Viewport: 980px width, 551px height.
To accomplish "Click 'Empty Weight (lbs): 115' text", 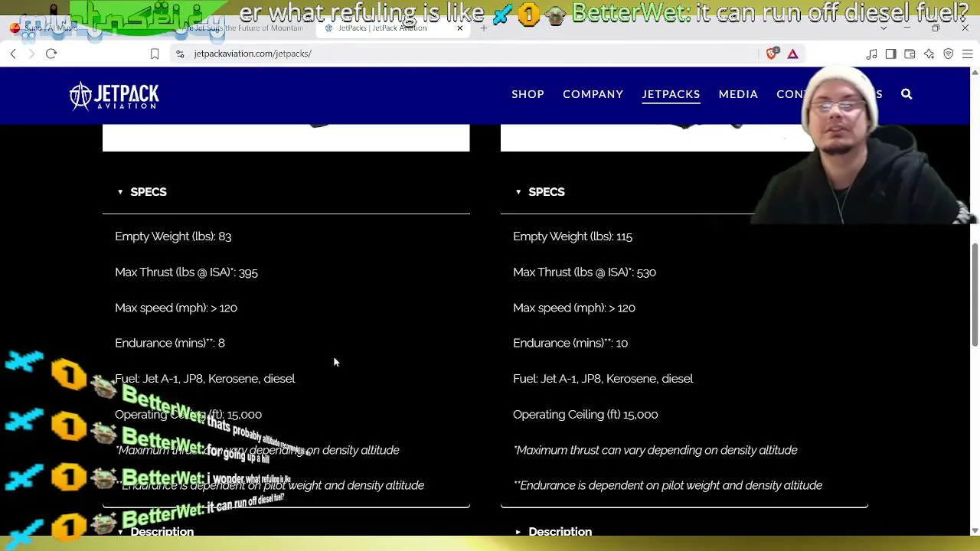I will [x=573, y=236].
